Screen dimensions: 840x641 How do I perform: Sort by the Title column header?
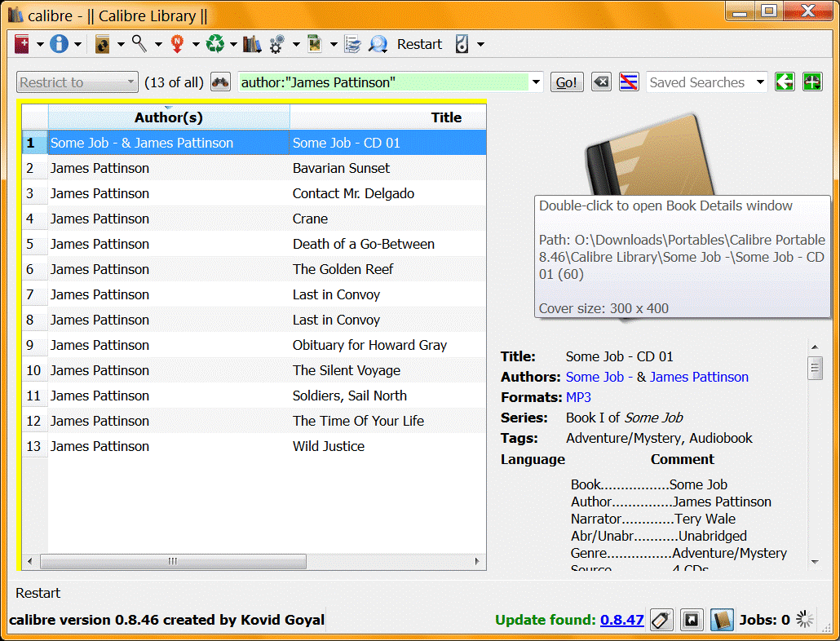[x=388, y=117]
